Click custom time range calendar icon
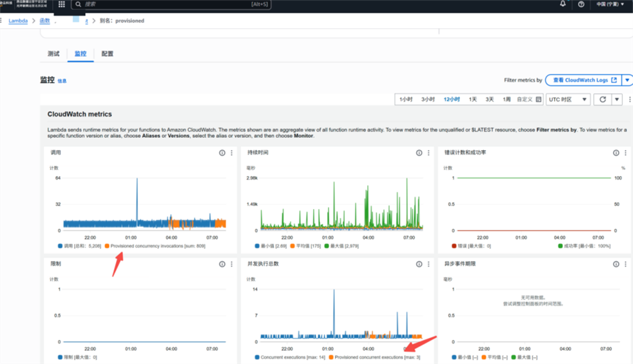The height and width of the screenshot is (364, 633). (x=538, y=99)
